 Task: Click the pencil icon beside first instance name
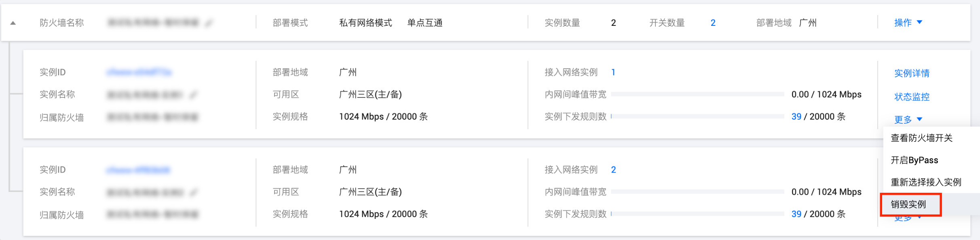pyautogui.click(x=193, y=95)
